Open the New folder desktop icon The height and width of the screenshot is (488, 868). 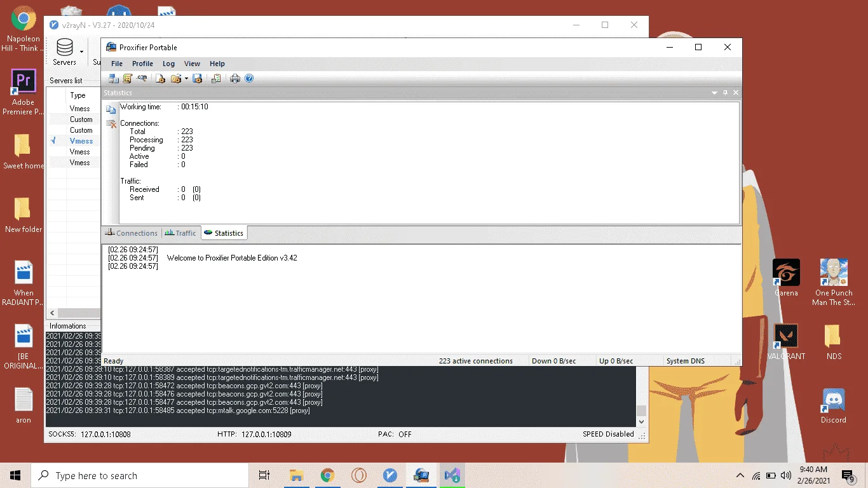23,215
